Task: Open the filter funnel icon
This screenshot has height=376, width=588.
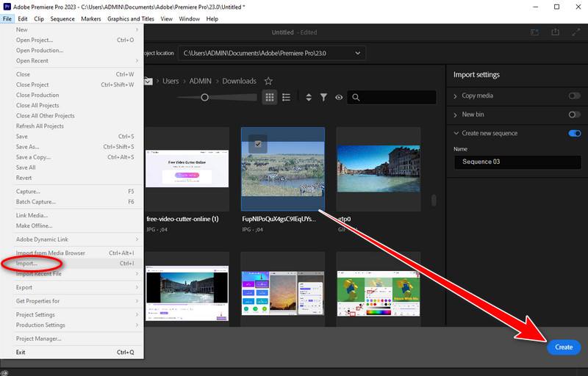Action: pyautogui.click(x=323, y=98)
